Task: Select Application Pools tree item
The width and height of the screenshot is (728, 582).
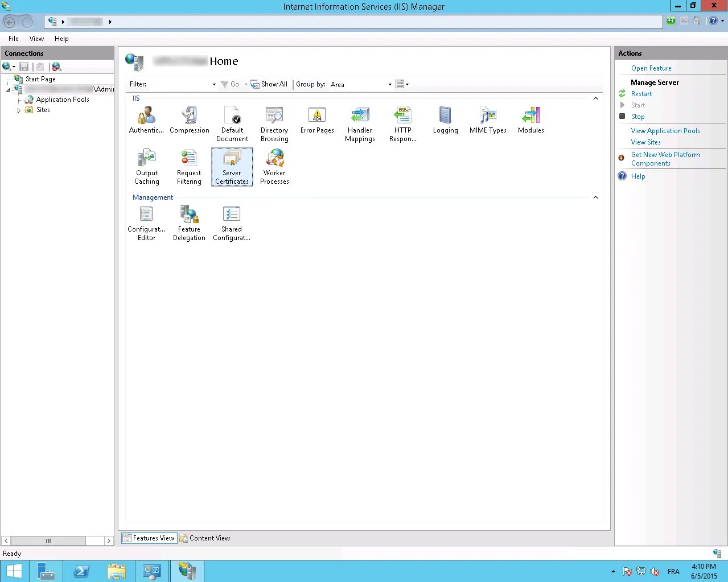Action: [x=63, y=100]
